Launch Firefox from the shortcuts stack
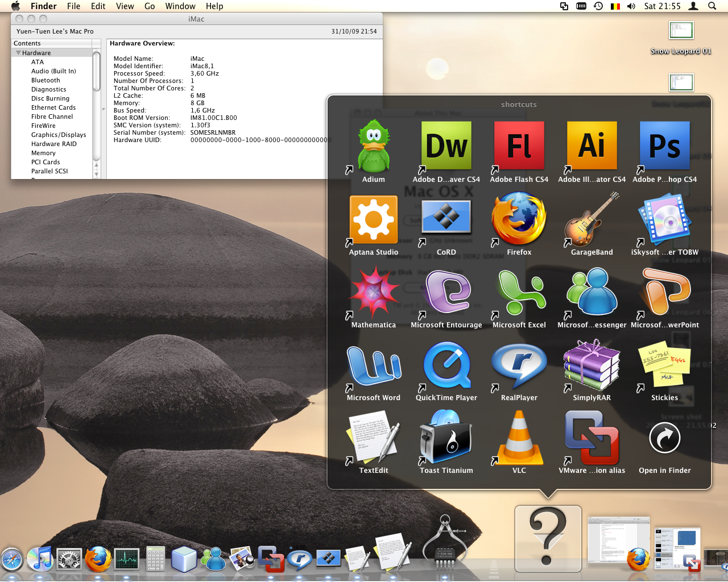Screen dimensions: 728x582 519,219
